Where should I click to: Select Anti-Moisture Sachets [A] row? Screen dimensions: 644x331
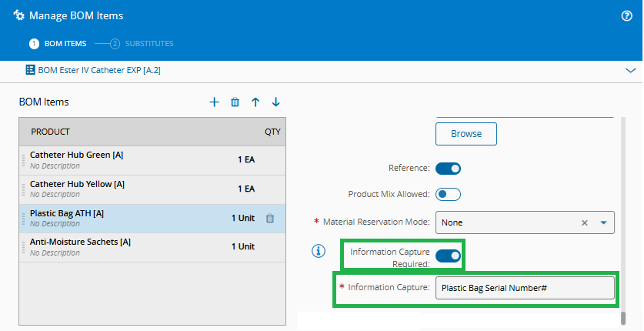tap(152, 248)
